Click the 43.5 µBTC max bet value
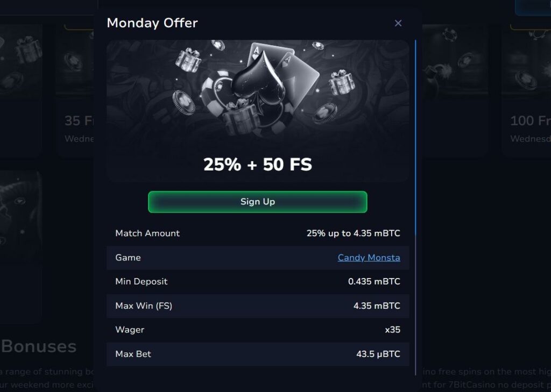Image resolution: width=551 pixels, height=392 pixels. tap(377, 354)
